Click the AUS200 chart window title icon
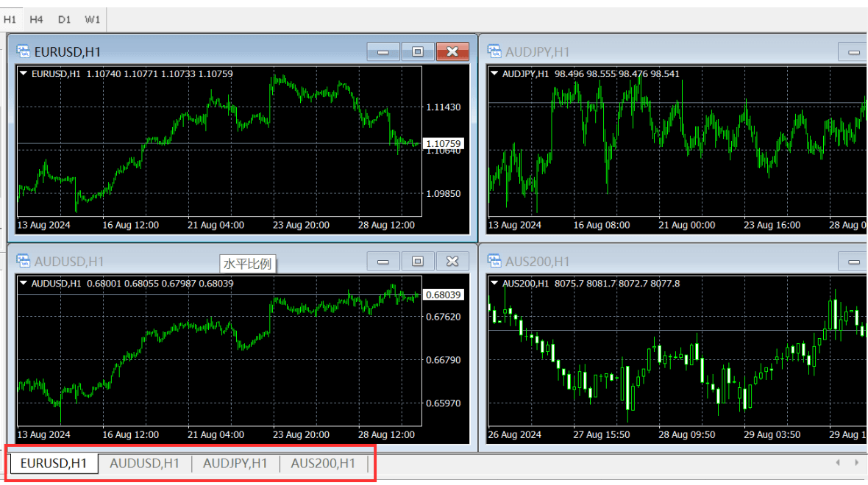The height and width of the screenshot is (485, 868). coord(494,261)
